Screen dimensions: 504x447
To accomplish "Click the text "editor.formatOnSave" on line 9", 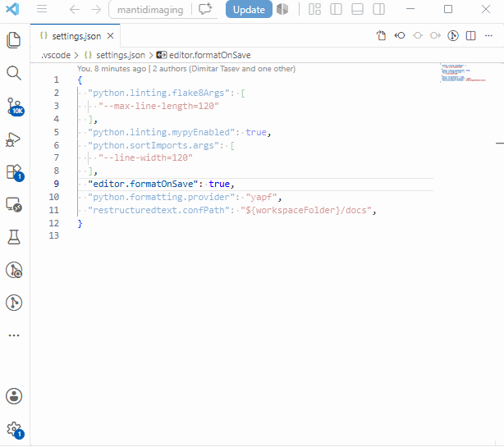I will 143,184.
